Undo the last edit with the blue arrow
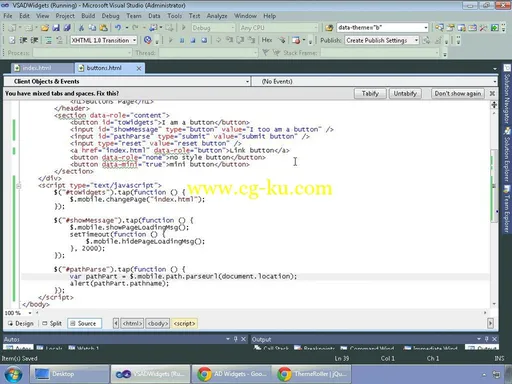Image resolution: width=512 pixels, height=384 pixels. tap(118, 28)
